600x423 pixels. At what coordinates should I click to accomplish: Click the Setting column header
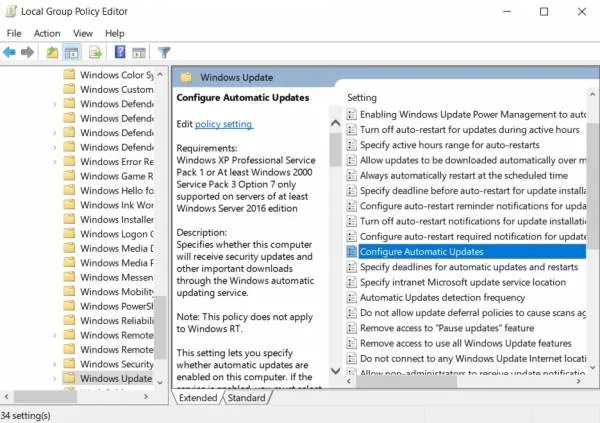tap(362, 98)
